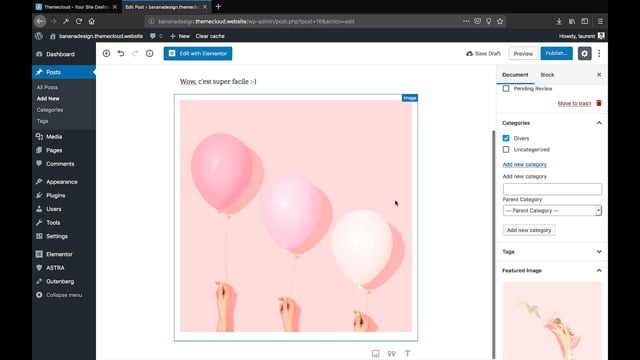Open the settings gear panel
The width and height of the screenshot is (640, 360).
[584, 53]
